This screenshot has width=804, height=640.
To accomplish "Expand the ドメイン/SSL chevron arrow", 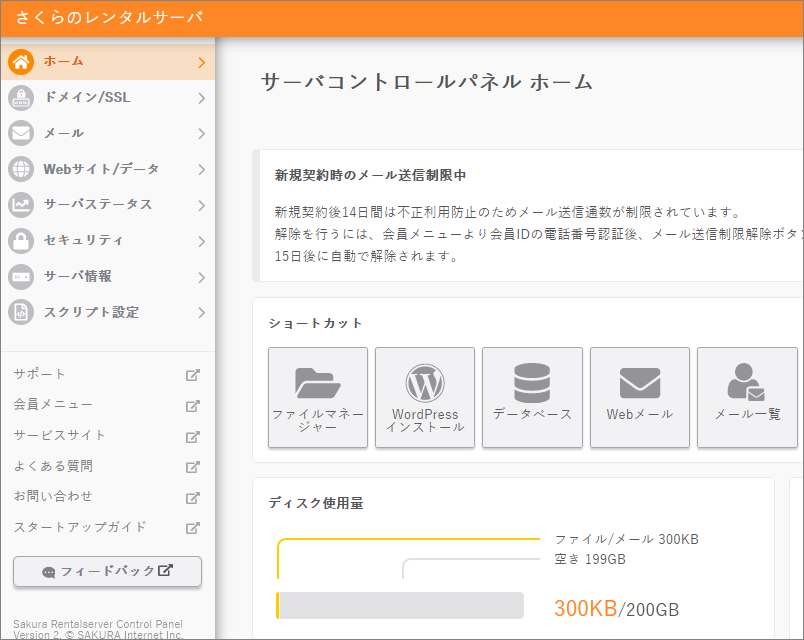I will [201, 98].
